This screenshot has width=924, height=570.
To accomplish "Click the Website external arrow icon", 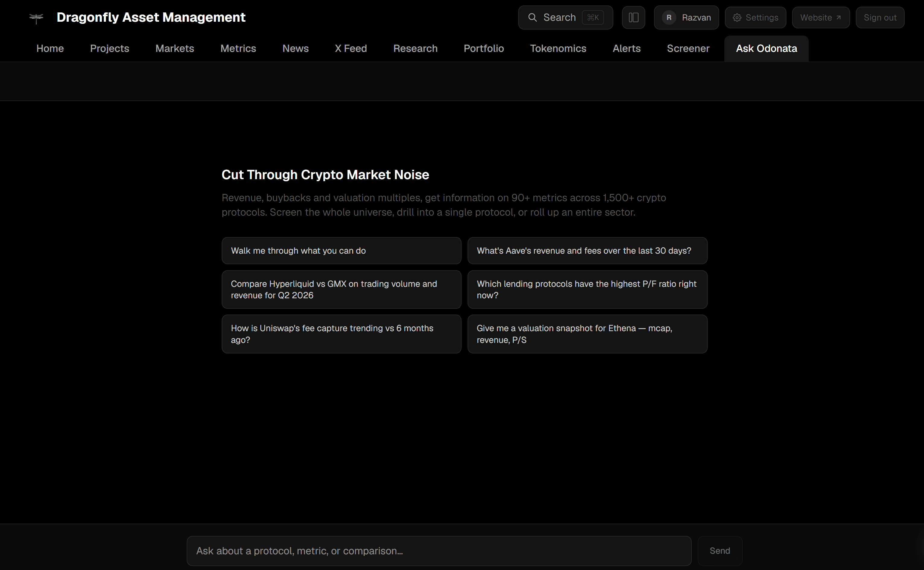I will click(x=838, y=18).
